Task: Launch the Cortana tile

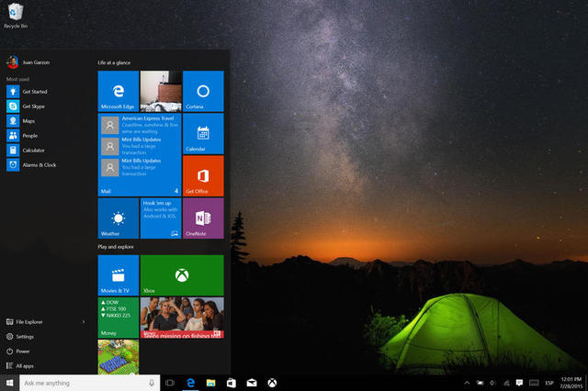Action: 203,91
